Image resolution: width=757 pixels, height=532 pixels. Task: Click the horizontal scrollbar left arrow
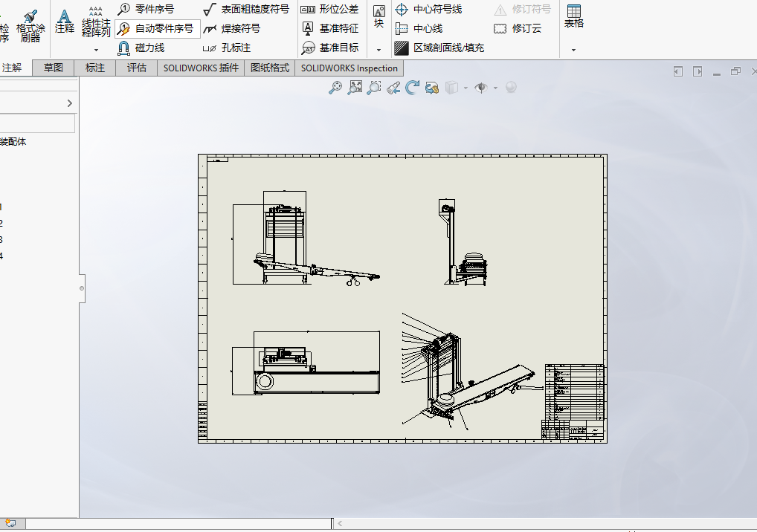pos(340,523)
